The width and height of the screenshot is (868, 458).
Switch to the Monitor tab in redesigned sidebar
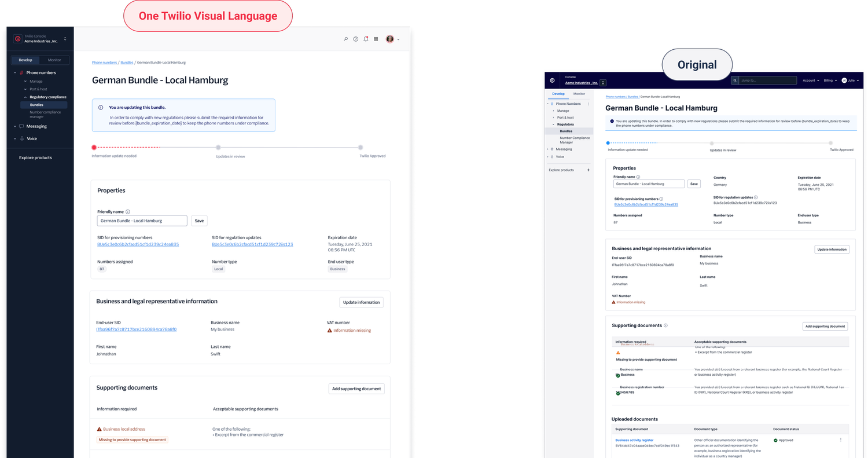[54, 60]
